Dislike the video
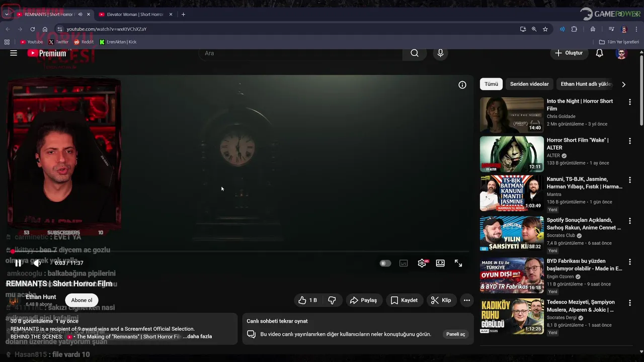The image size is (644, 362). pyautogui.click(x=332, y=300)
